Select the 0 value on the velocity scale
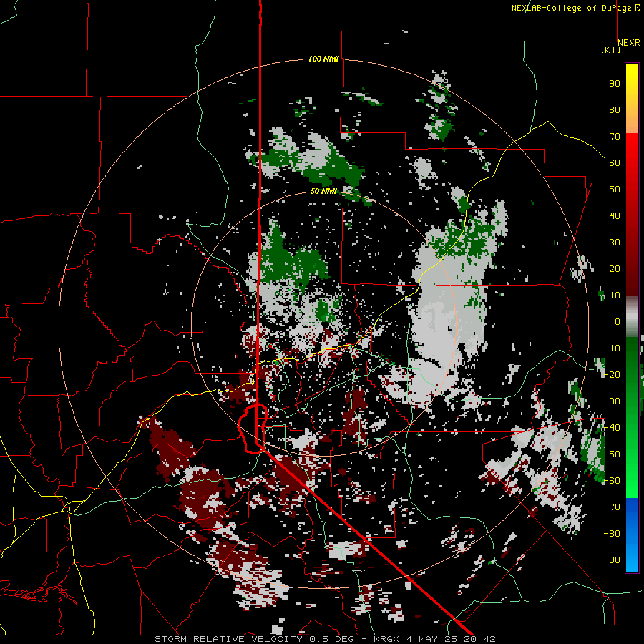 [x=618, y=321]
